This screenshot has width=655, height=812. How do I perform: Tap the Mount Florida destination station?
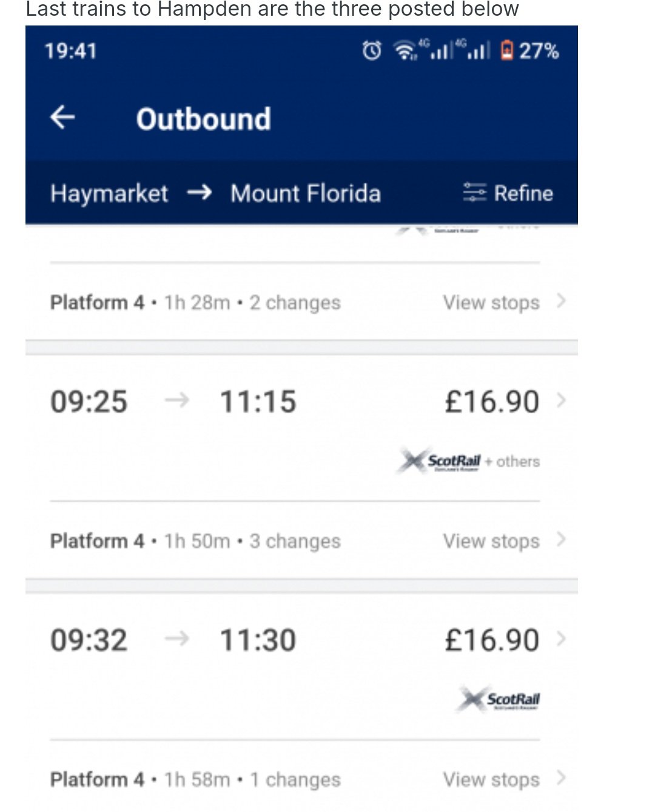[306, 194]
